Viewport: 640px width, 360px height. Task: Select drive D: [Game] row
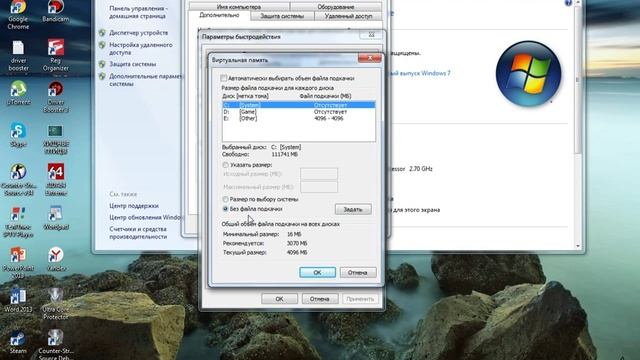click(298, 111)
